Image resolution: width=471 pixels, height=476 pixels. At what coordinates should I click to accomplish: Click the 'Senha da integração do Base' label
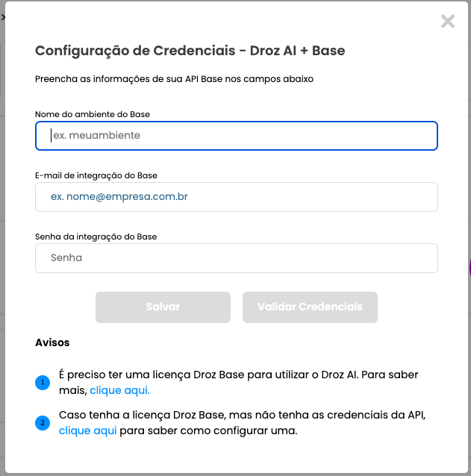click(96, 237)
